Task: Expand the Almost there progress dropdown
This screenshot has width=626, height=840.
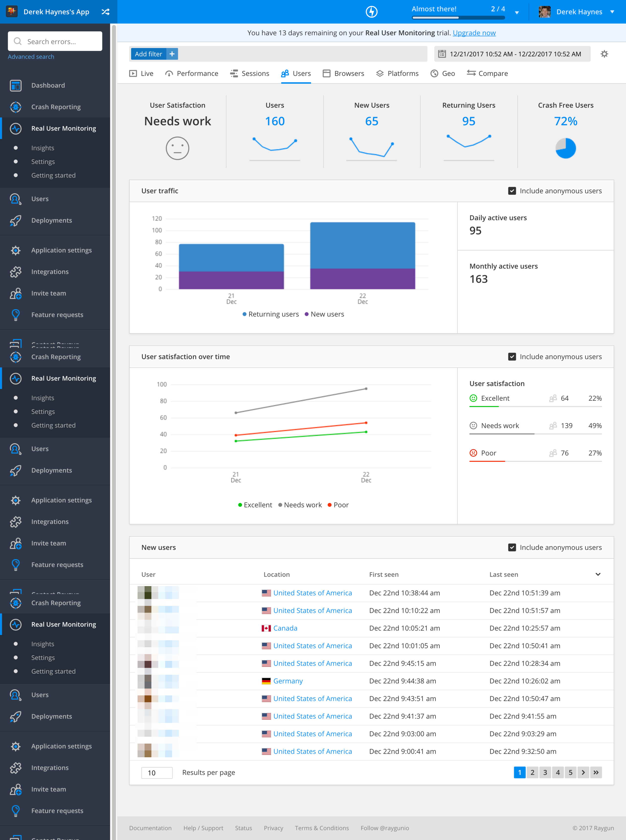Action: point(517,12)
